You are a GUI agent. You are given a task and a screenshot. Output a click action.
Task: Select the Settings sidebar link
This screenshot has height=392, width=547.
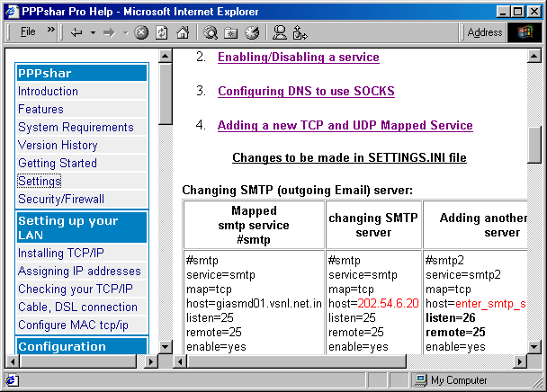pyautogui.click(x=40, y=181)
